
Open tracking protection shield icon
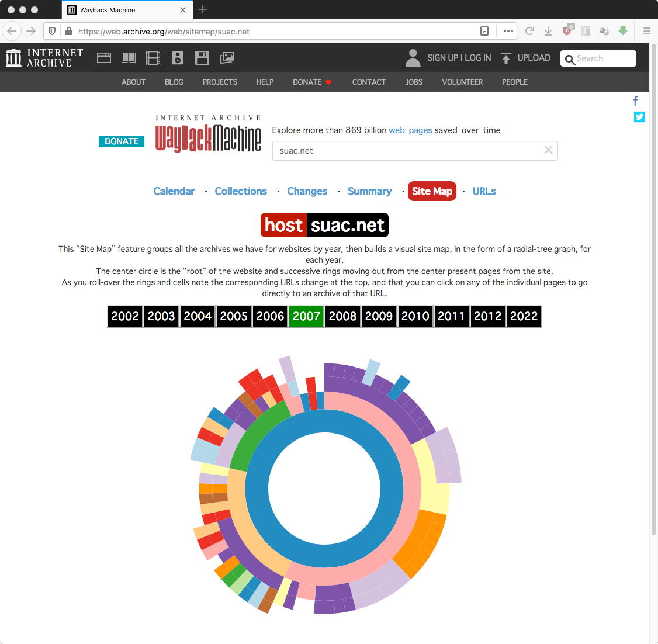(x=52, y=32)
